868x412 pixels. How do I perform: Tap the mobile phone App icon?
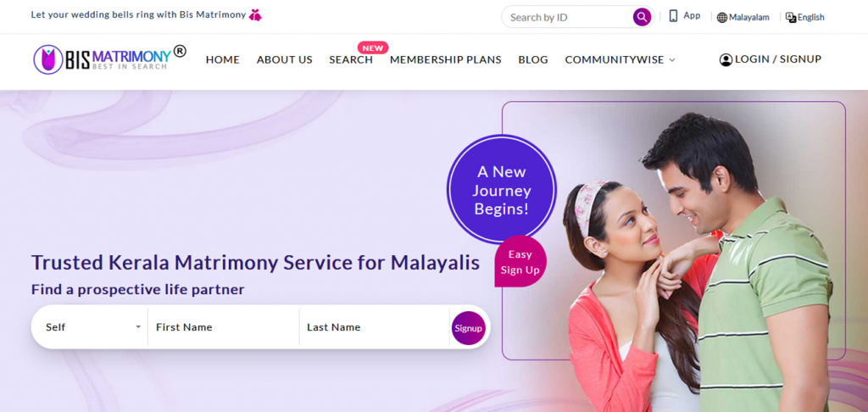point(673,16)
